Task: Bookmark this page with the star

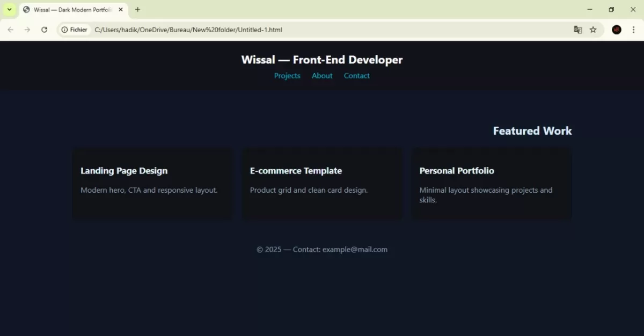Action: click(593, 30)
